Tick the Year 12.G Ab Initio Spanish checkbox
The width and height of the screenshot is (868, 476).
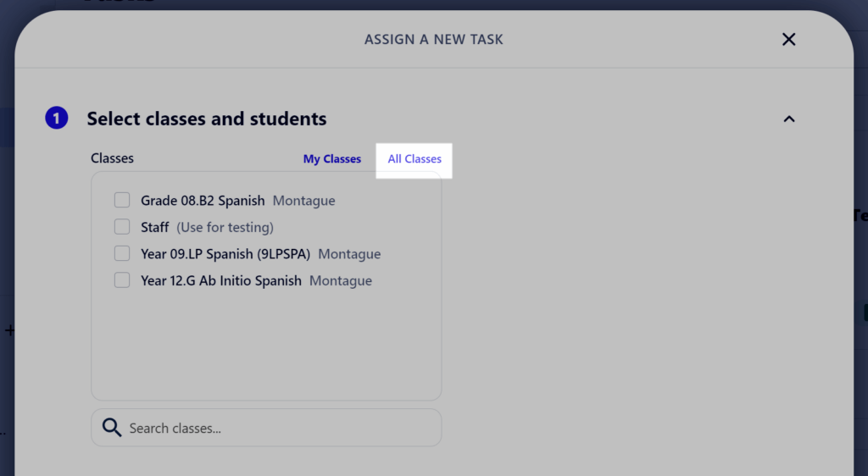pos(122,280)
